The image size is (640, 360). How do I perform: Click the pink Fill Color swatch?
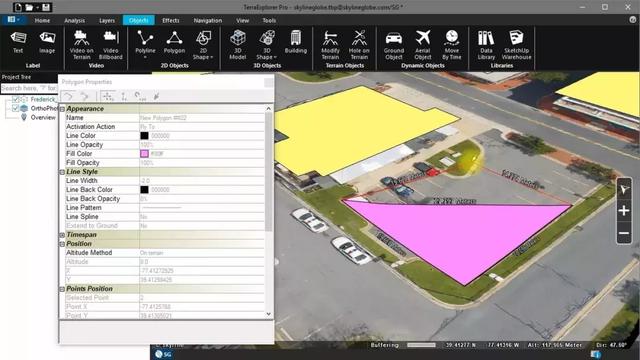[x=144, y=154]
